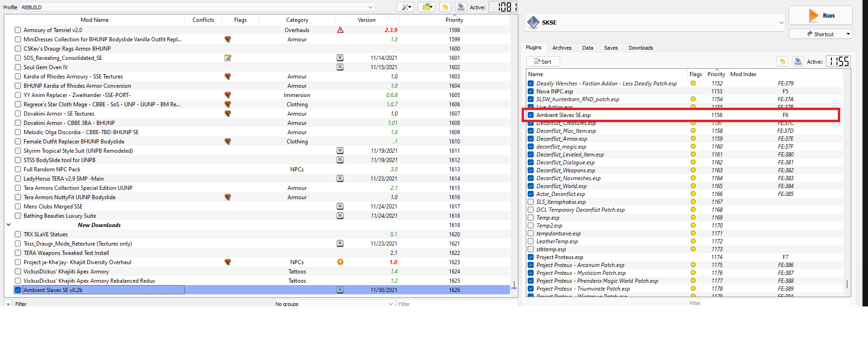Click yellow flag dot for Project Proteus - Arcanum Patch.esp
Screen dimensions: 868x351
pyautogui.click(x=693, y=265)
